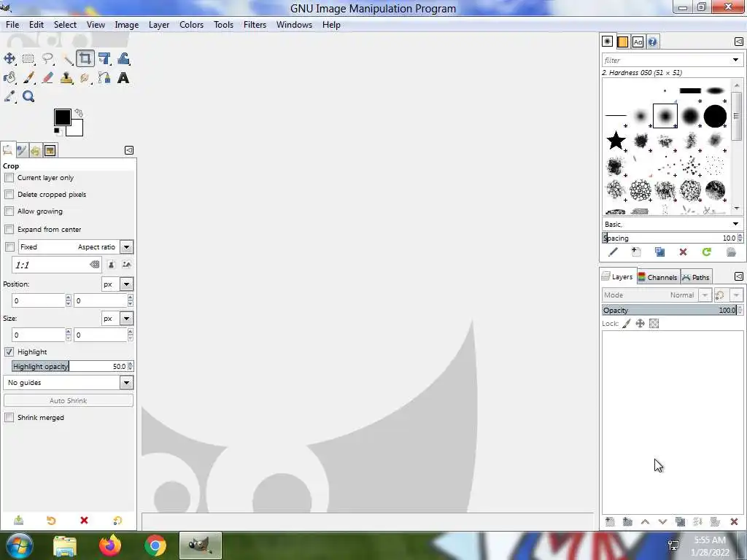Select the Crop tool
This screenshot has width=747, height=560.
[85, 59]
